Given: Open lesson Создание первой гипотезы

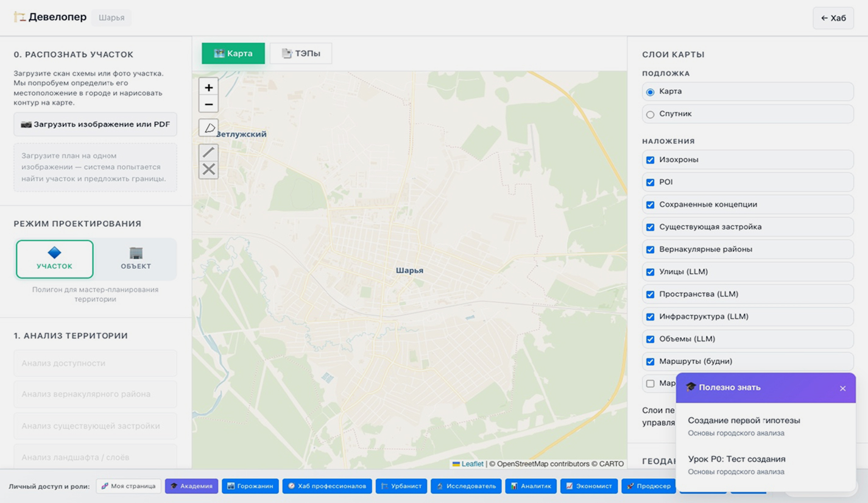Looking at the screenshot, I should (744, 421).
